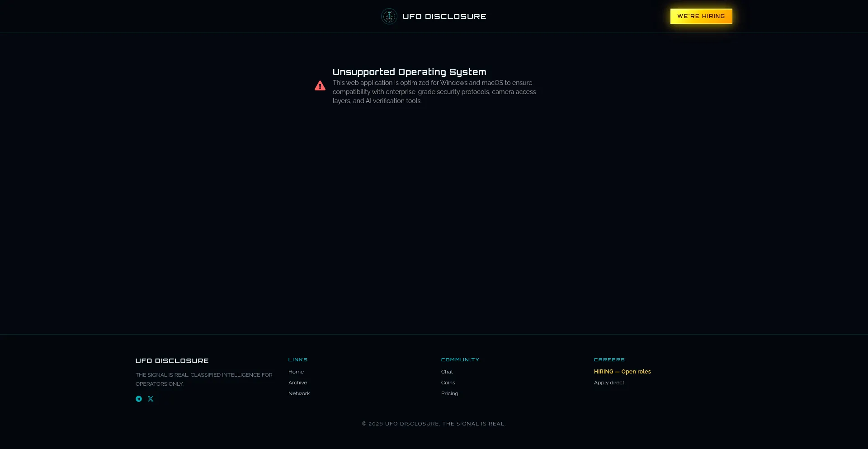Open the Telegram icon in footer
Image resolution: width=868 pixels, height=449 pixels.
coord(139,399)
